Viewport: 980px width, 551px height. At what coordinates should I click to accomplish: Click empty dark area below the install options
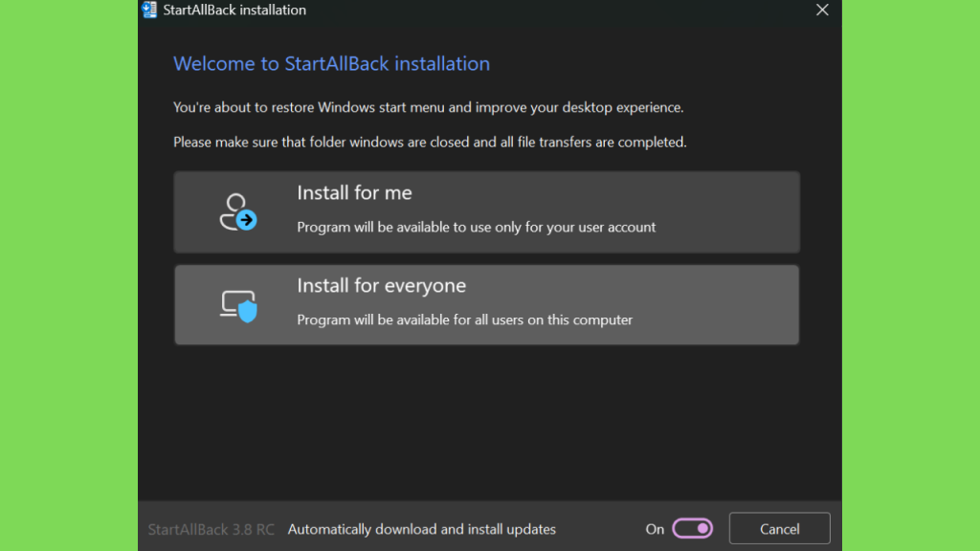coord(487,422)
